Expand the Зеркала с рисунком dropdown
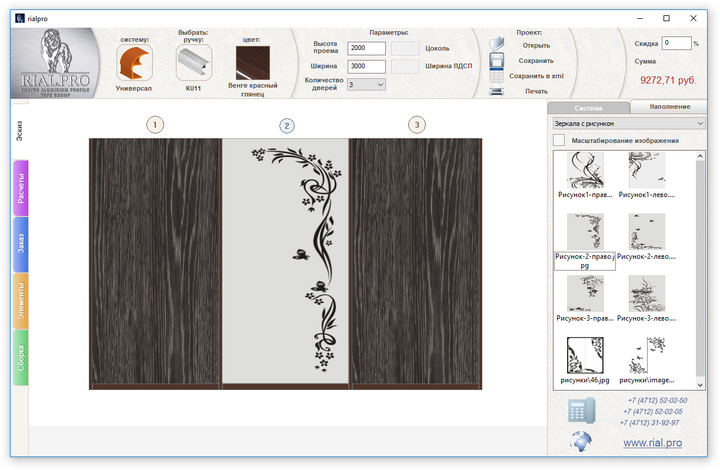Image resolution: width=720 pixels, height=470 pixels. 629,123
